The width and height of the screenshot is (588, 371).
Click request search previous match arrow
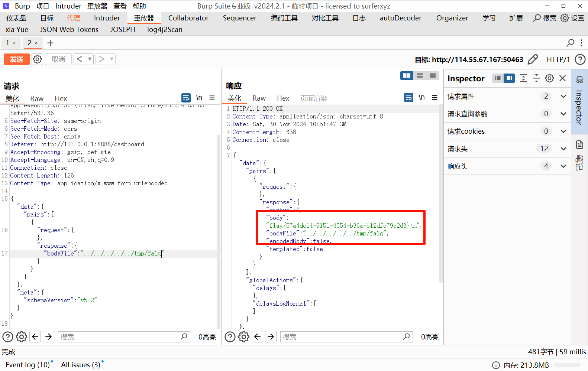(x=35, y=337)
